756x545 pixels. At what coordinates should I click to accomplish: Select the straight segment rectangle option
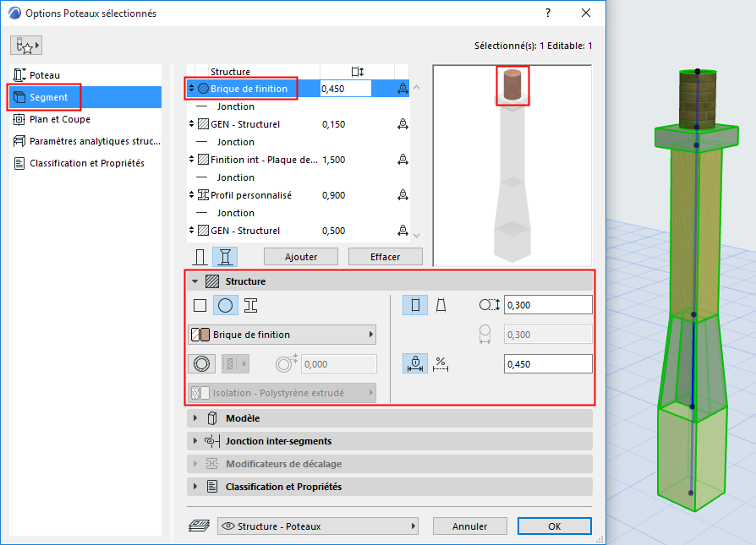tap(414, 305)
